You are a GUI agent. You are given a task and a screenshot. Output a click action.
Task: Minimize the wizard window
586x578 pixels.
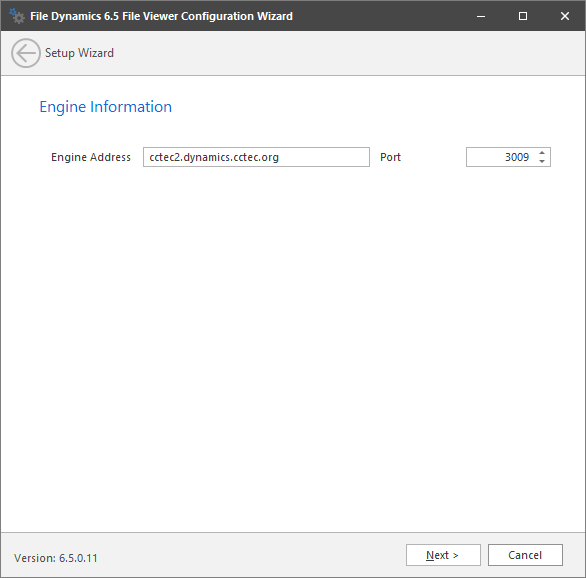click(481, 16)
